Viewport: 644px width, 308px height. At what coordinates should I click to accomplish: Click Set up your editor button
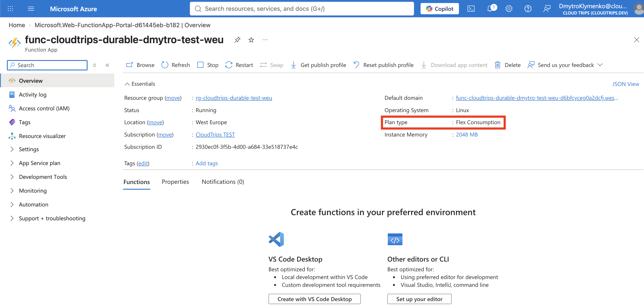click(x=419, y=299)
